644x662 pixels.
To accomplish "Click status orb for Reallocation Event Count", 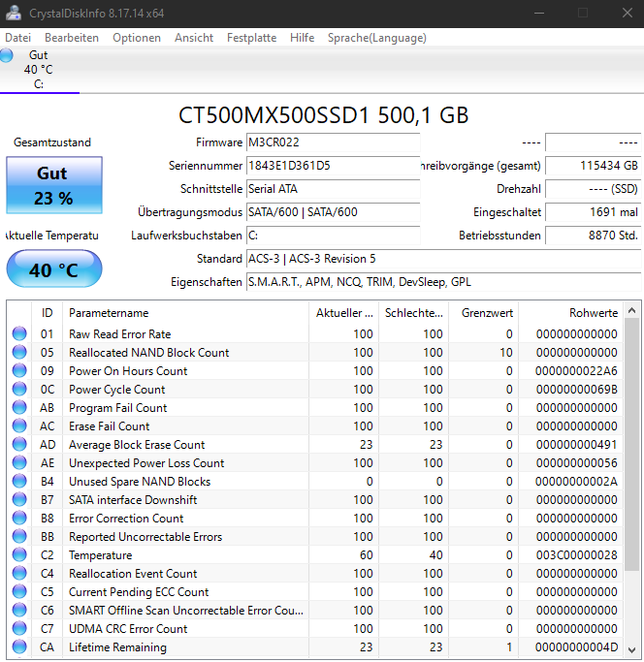I will (x=19, y=574).
